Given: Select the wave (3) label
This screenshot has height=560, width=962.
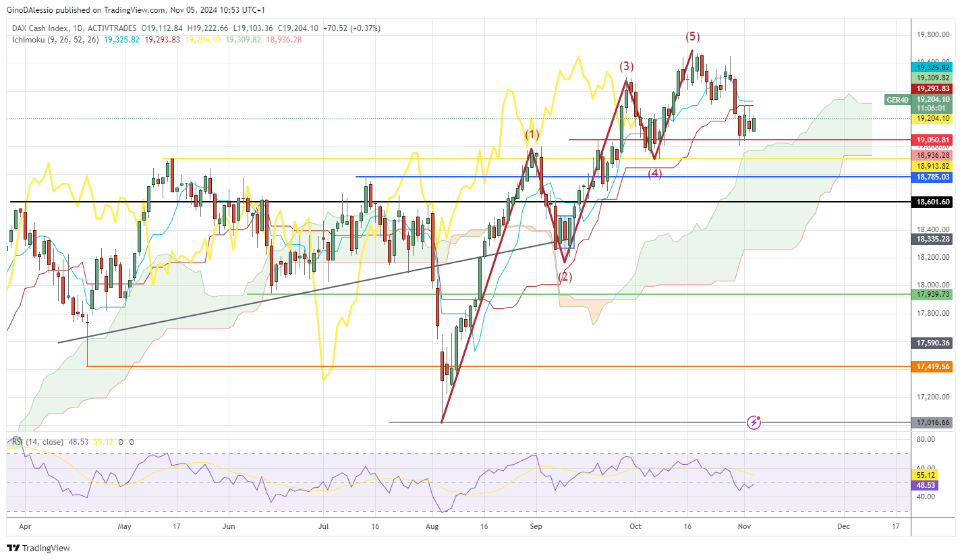Looking at the screenshot, I should pos(627,66).
